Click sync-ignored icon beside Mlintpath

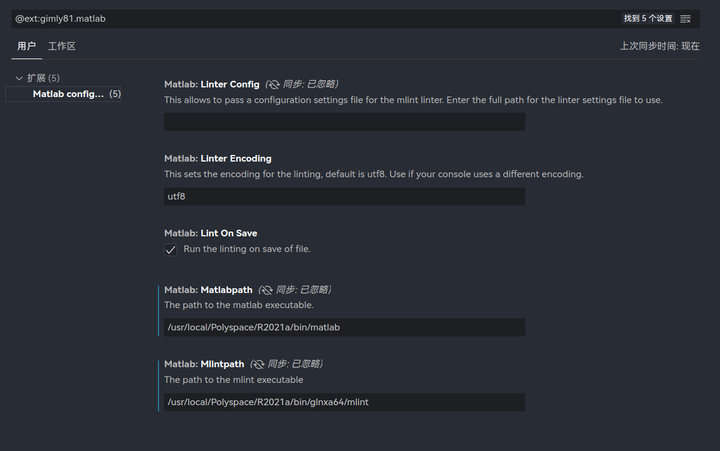click(260, 364)
